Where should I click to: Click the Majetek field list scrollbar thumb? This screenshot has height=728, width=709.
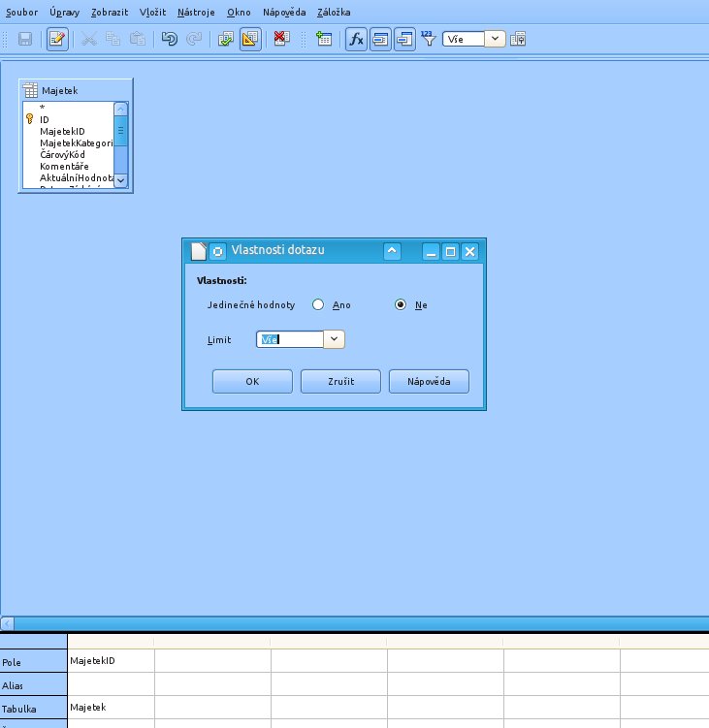pos(121,131)
